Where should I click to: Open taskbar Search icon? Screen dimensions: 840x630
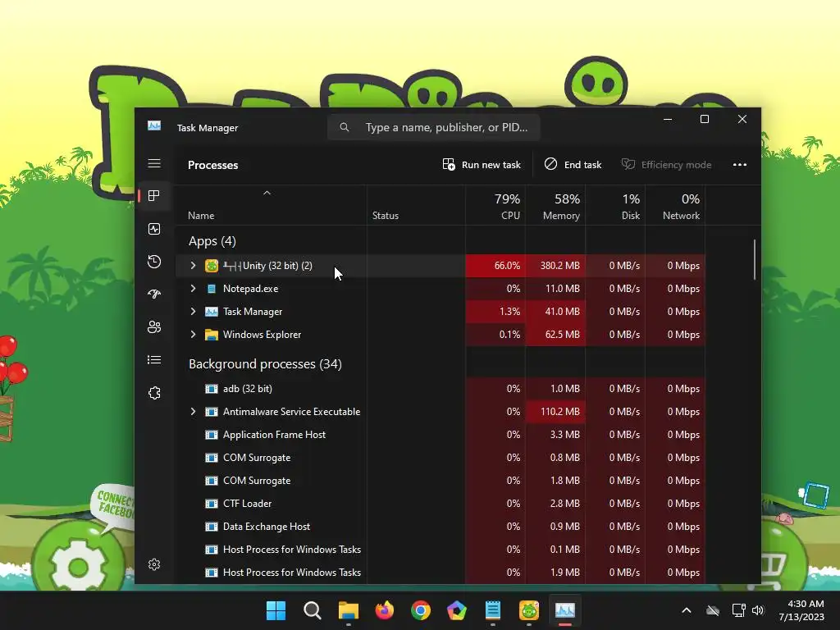click(x=313, y=610)
